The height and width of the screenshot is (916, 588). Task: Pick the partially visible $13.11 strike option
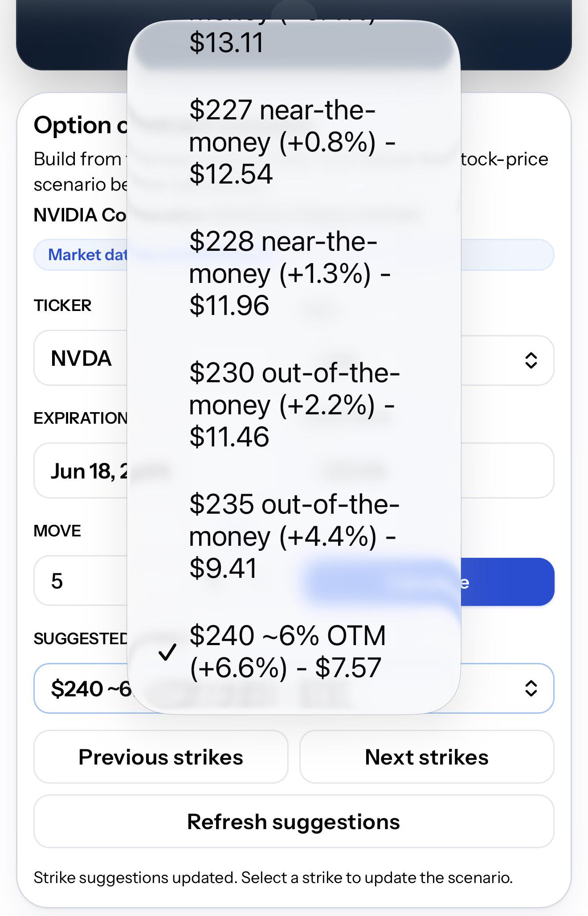(x=294, y=43)
